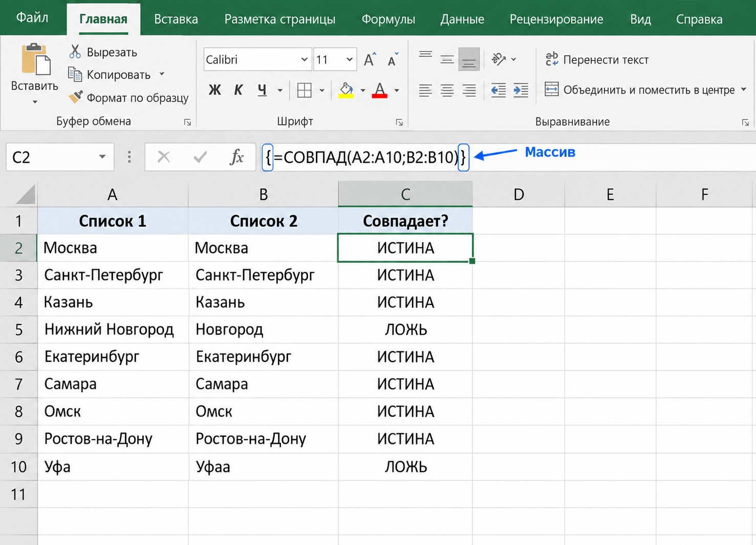This screenshot has height=545, width=756.
Task: Apply yellow fill color bucket
Action: 347,90
